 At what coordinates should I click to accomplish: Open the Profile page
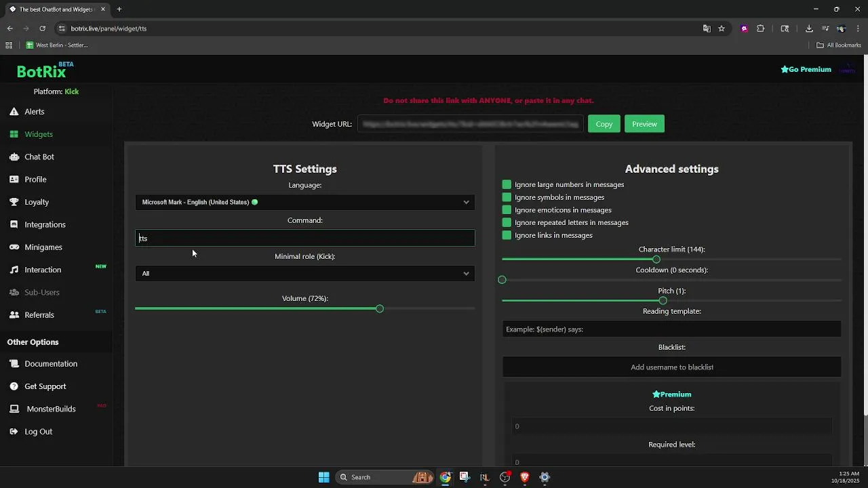click(35, 180)
